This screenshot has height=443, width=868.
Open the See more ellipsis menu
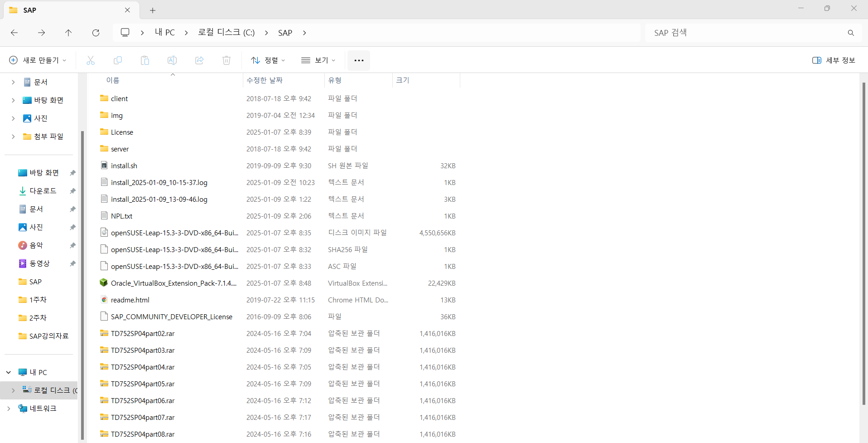click(359, 60)
